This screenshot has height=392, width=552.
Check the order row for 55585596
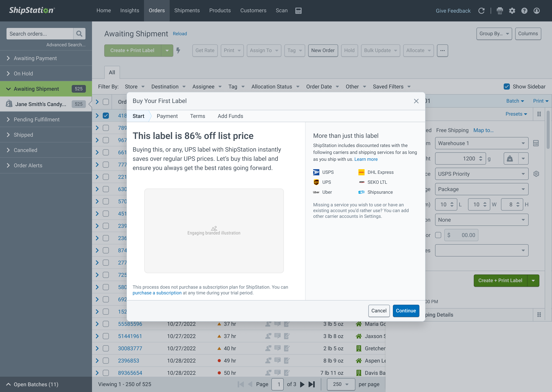pos(106,324)
